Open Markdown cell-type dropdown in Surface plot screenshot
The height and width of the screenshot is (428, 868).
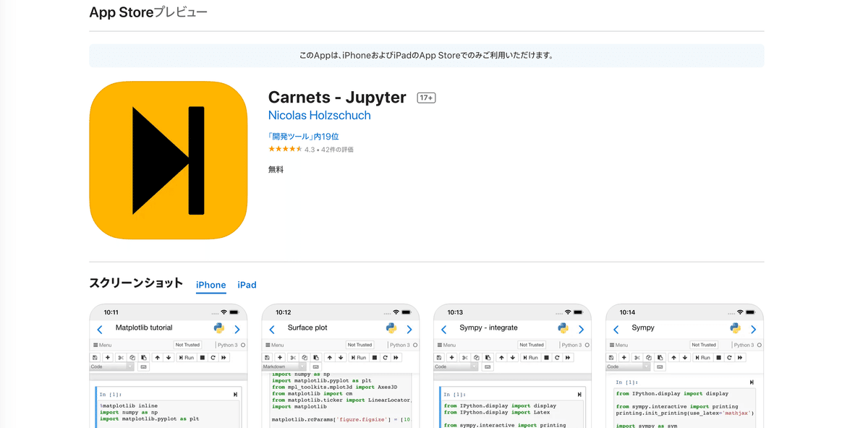click(x=284, y=367)
